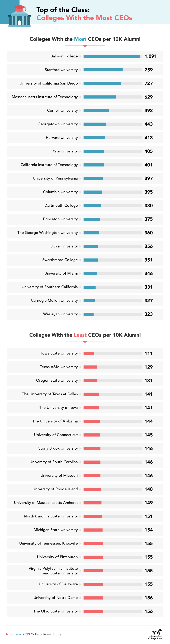The image size is (170, 644).
Task: Select the Babson College blue bar
Action: (x=111, y=56)
